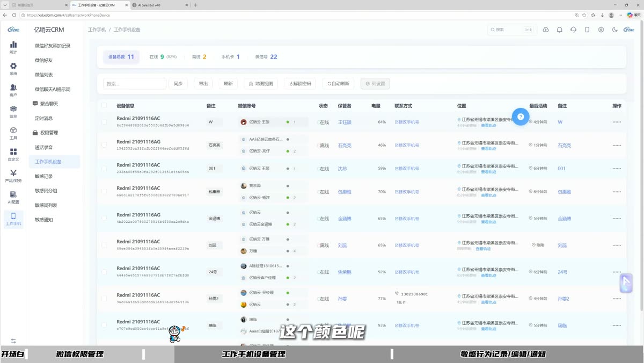Viewport: 644px width, 363px height.
Task: Click the headset customer service icon
Action: [574, 30]
